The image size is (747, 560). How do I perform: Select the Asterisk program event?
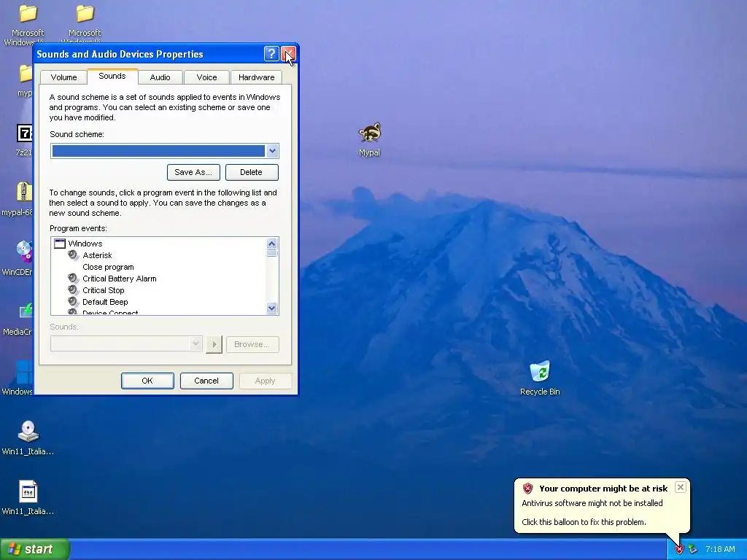click(97, 255)
